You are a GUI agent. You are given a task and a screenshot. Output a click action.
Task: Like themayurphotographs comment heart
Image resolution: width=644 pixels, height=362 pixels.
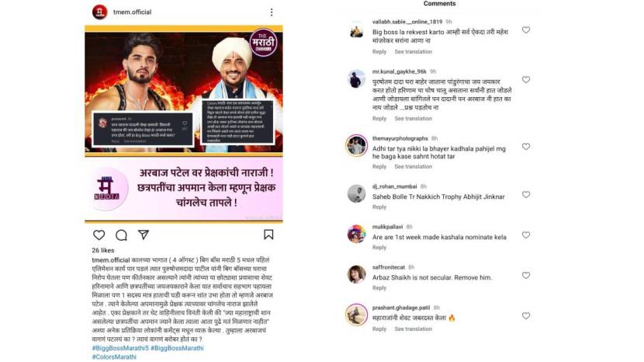coord(526,147)
